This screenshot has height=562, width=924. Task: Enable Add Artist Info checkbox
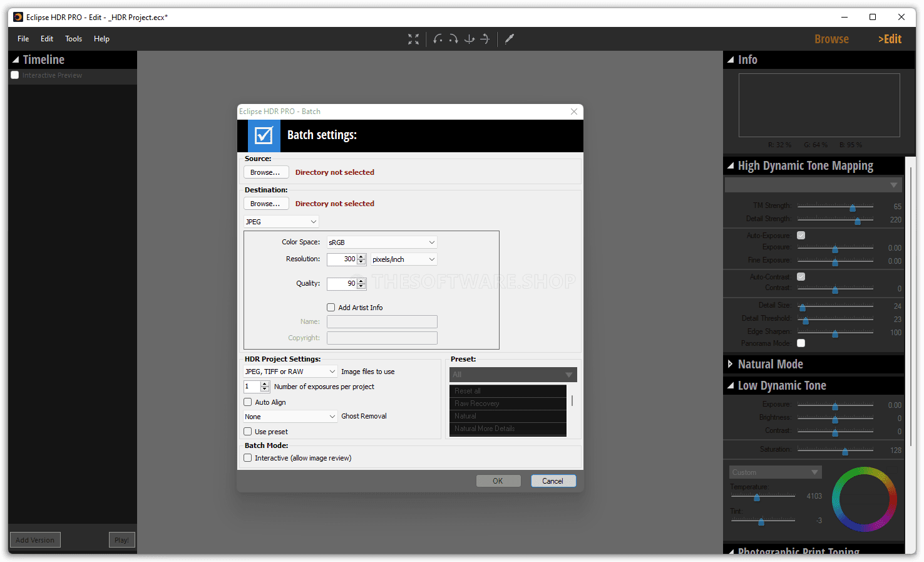(331, 308)
